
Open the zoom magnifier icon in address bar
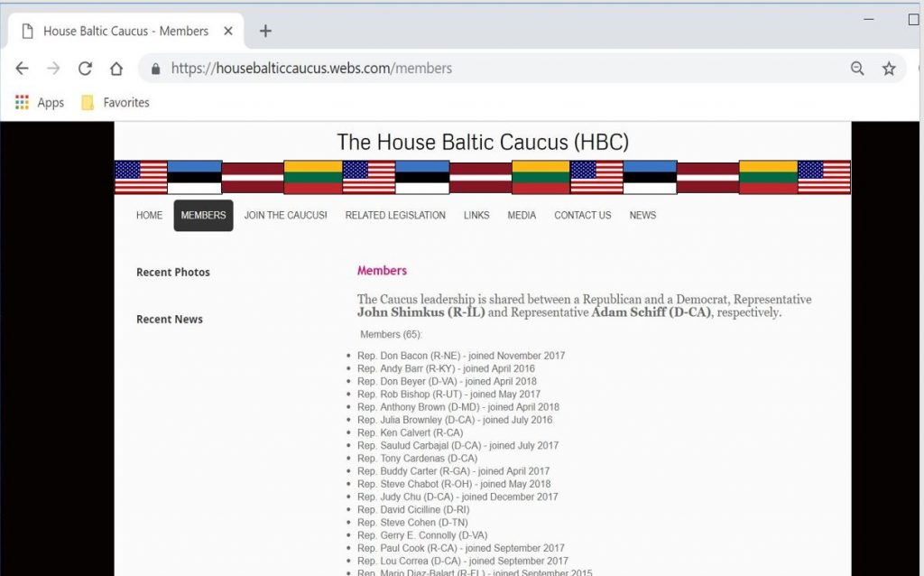point(857,69)
